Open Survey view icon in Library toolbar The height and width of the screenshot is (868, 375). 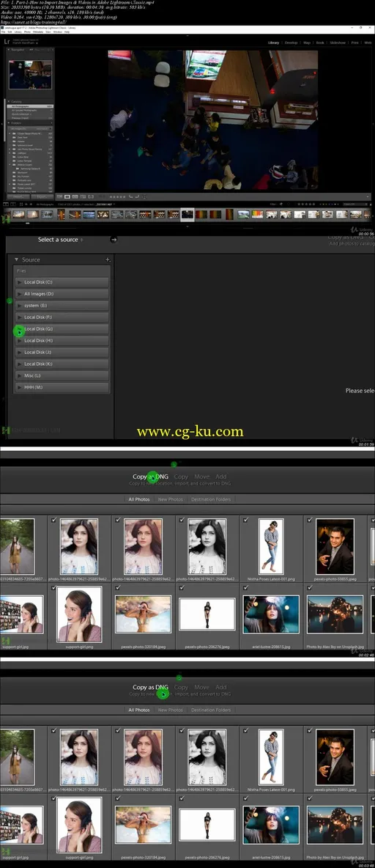click(83, 196)
